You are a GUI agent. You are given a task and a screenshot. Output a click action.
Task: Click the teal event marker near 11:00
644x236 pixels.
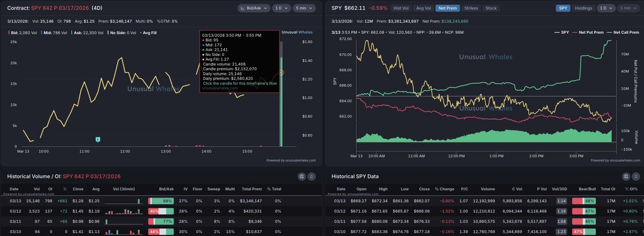[x=98, y=140]
